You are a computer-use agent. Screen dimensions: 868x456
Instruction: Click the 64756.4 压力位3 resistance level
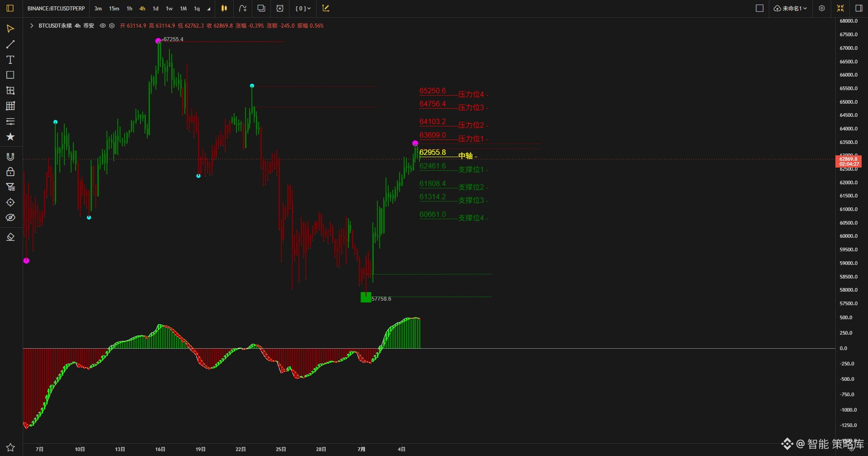click(453, 106)
